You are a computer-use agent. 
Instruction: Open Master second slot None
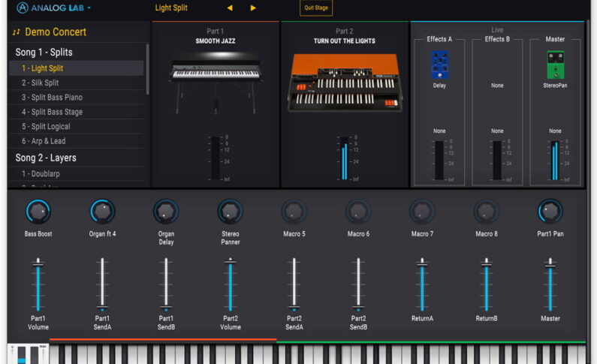(x=555, y=131)
